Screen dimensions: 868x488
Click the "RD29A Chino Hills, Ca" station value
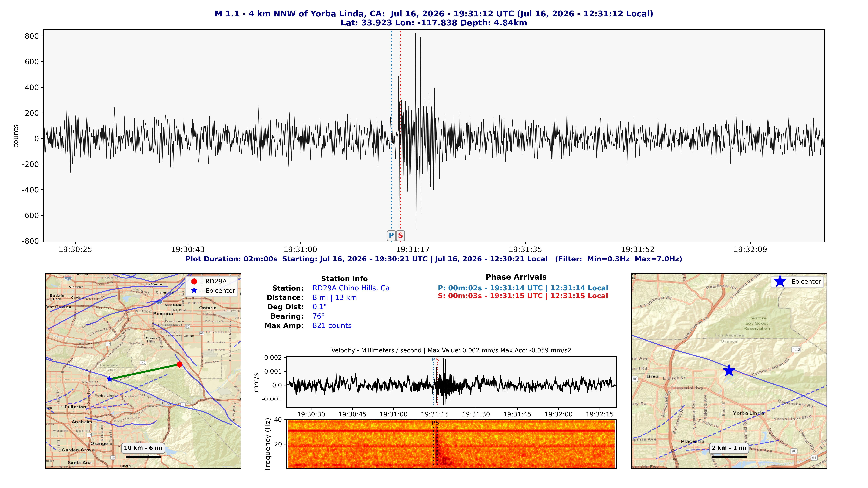pyautogui.click(x=351, y=288)
